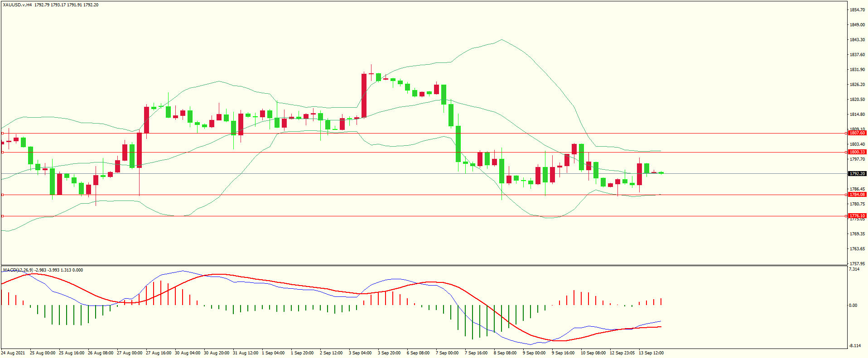The width and height of the screenshot is (868, 358).
Task: Click the 1814.80 price axis value
Action: click(857, 114)
